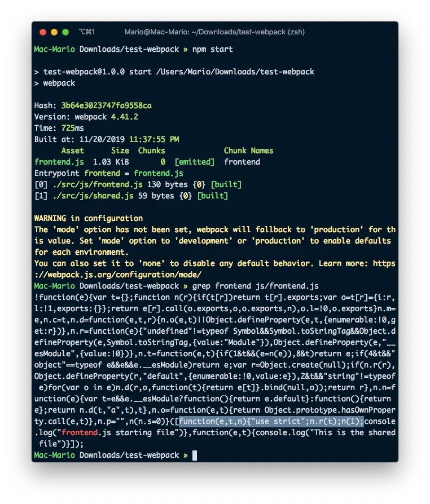The height and width of the screenshot is (504, 430).
Task: Click the window title text 'Mario@Mac-Mario: ~/Downloads/test-webpack (zsh)'
Action: click(x=214, y=32)
